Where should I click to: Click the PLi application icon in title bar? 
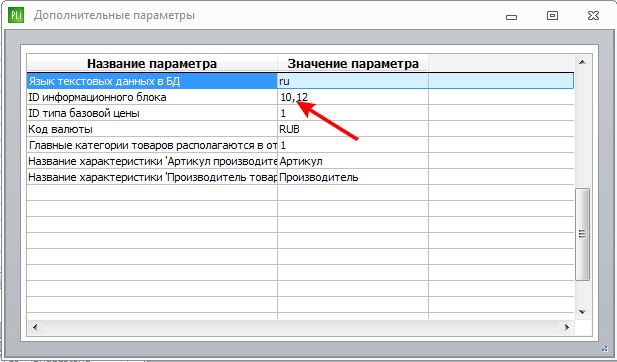tap(16, 15)
